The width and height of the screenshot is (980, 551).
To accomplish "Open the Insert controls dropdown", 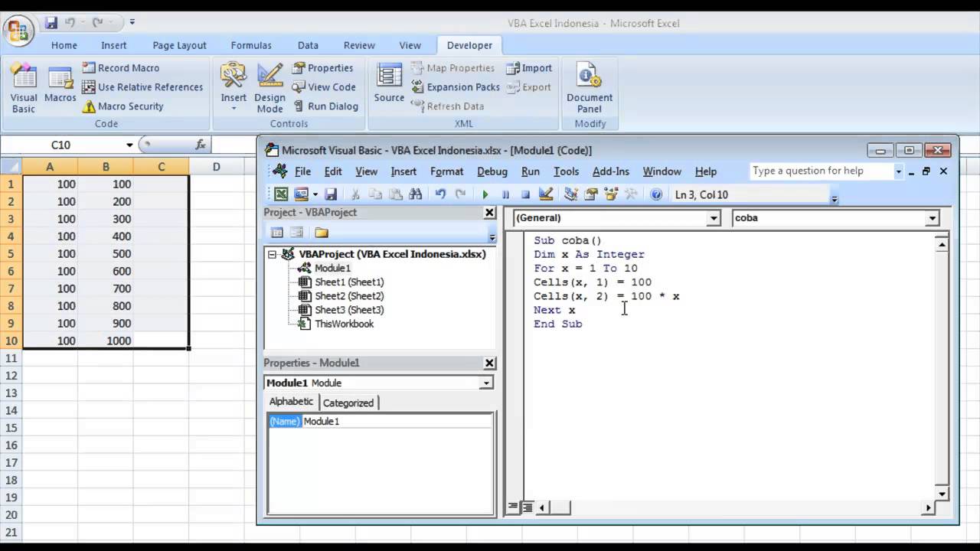I will (234, 89).
